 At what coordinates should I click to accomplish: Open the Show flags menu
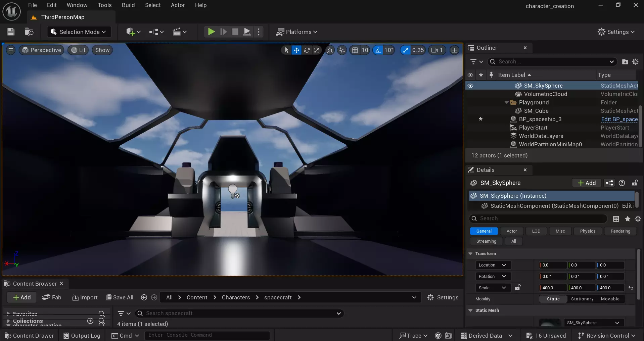tap(102, 50)
